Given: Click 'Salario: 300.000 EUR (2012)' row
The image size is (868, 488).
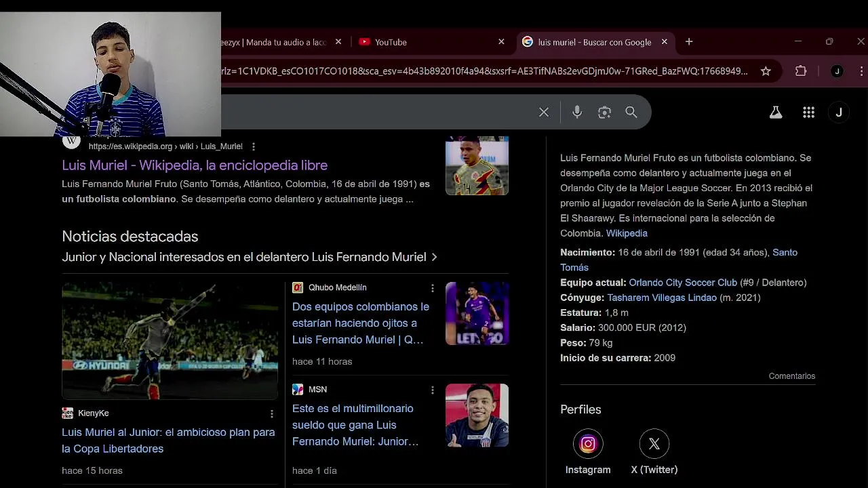Looking at the screenshot, I should [623, 327].
